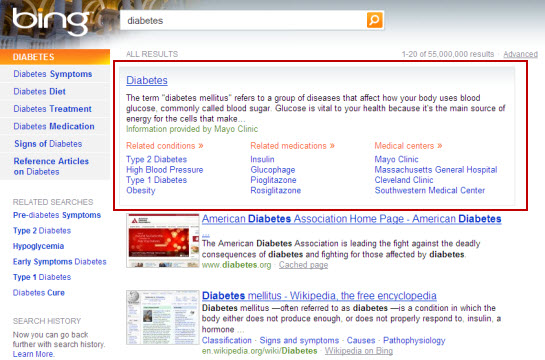Open the Rosiglitazone medication link
This screenshot has height=360, width=545.
[276, 190]
